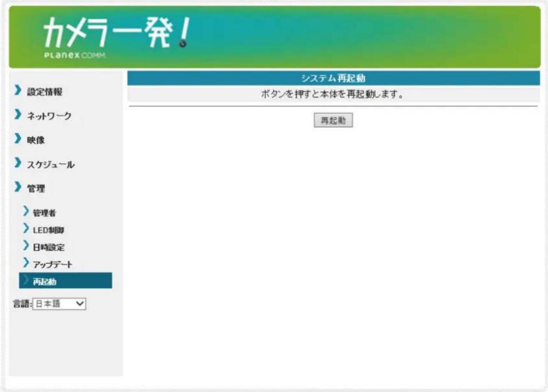Click the chevron icon beside 映像

coord(18,139)
